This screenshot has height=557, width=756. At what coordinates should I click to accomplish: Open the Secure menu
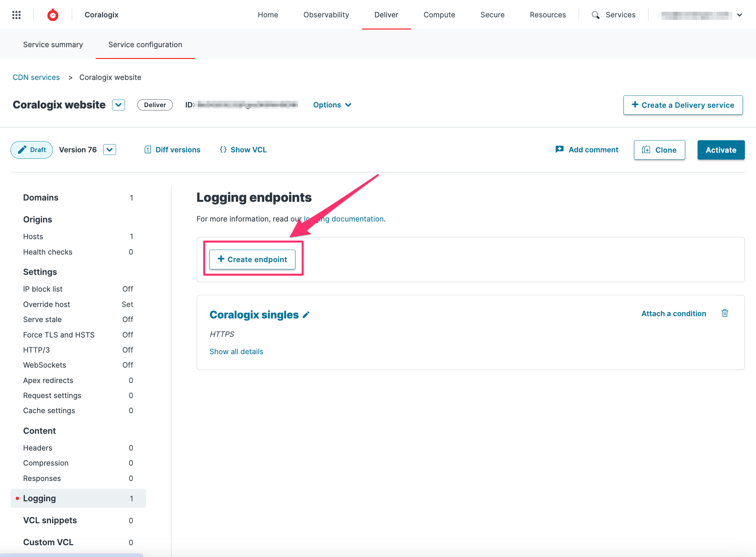pos(492,15)
